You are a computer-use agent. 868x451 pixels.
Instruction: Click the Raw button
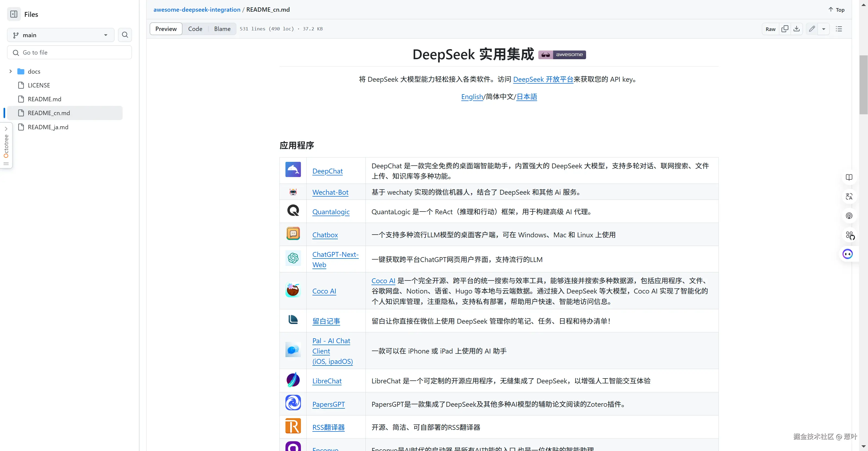[770, 29]
